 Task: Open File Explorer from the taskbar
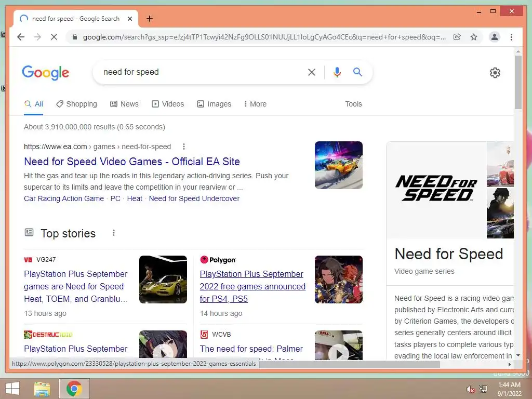pos(42,389)
